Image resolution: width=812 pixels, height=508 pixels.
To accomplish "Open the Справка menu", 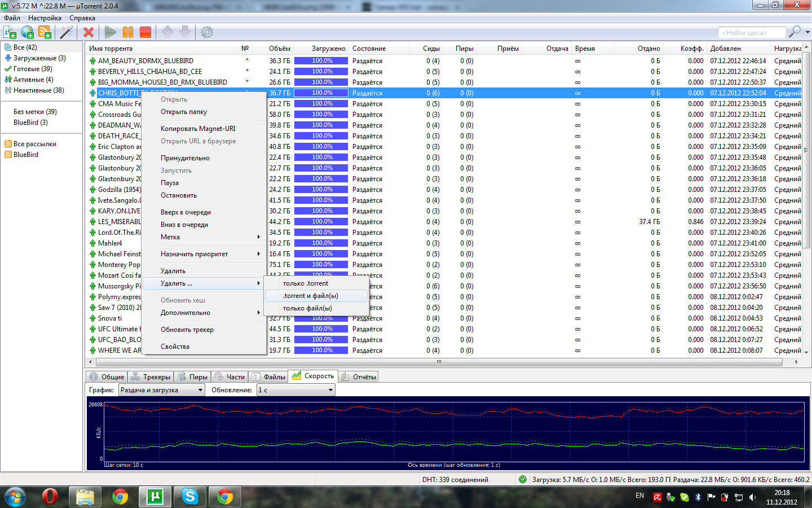I will [x=82, y=18].
